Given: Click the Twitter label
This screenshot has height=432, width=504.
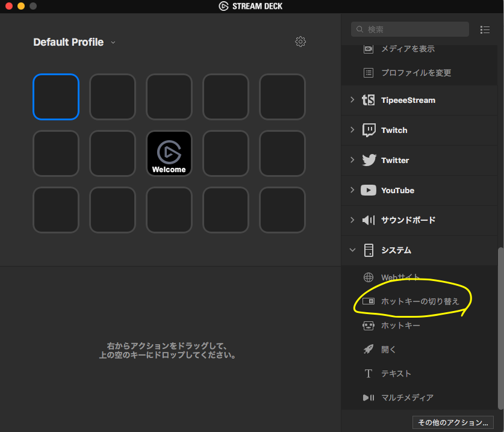Looking at the screenshot, I should (x=395, y=160).
